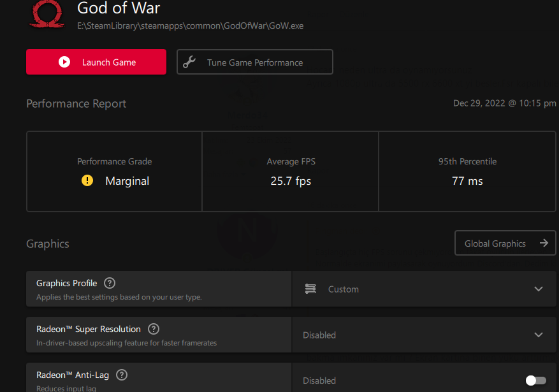This screenshot has width=559, height=392.
Task: Click the Average FPS value 25.7 fps
Action: coord(291,181)
